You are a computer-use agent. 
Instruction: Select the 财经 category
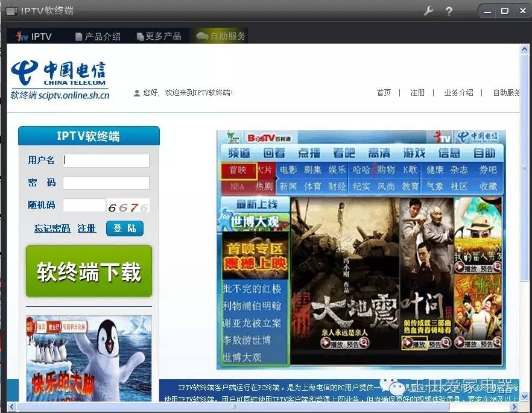point(337,186)
